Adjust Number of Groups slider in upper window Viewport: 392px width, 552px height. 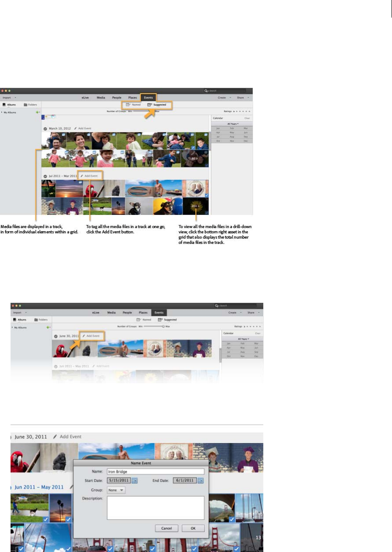144,112
